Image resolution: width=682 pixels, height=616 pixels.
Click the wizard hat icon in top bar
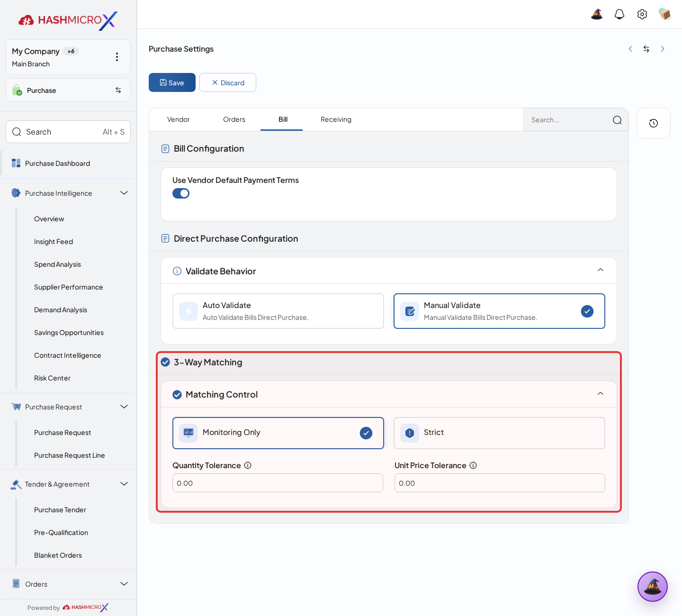pos(597,14)
